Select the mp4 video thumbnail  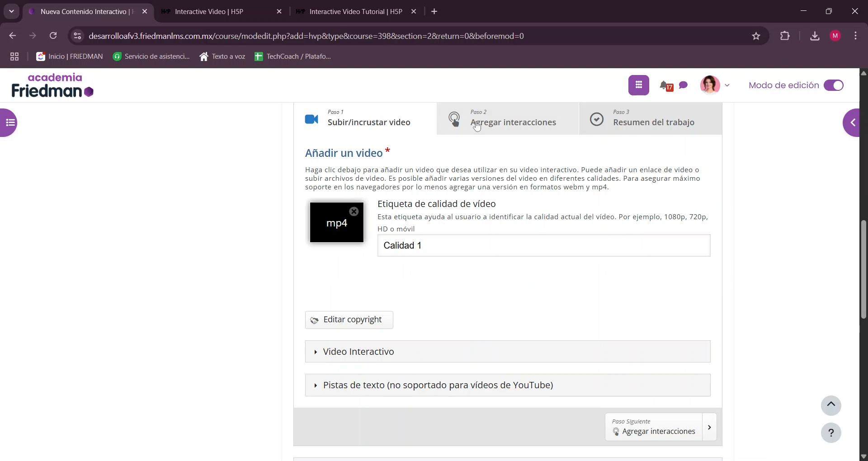click(337, 222)
